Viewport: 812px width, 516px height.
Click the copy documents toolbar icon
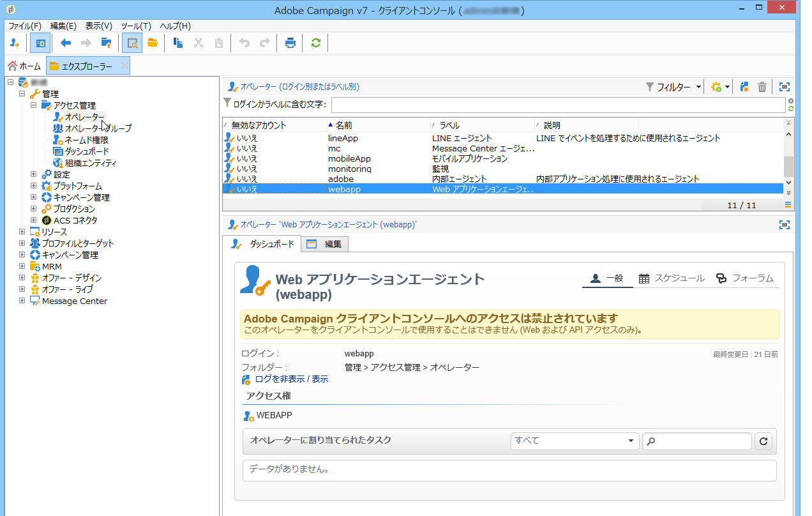pos(178,43)
